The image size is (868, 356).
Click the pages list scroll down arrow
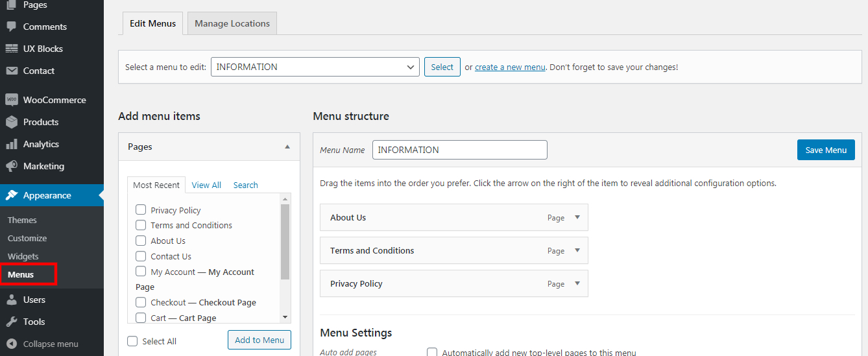click(x=285, y=317)
